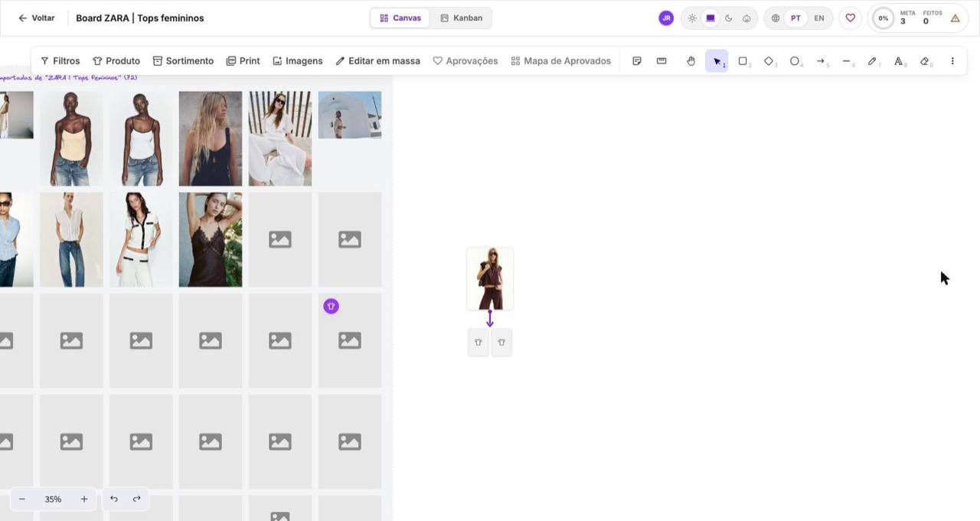This screenshot has width=980, height=521.
Task: Open the Filtros menu
Action: [60, 61]
